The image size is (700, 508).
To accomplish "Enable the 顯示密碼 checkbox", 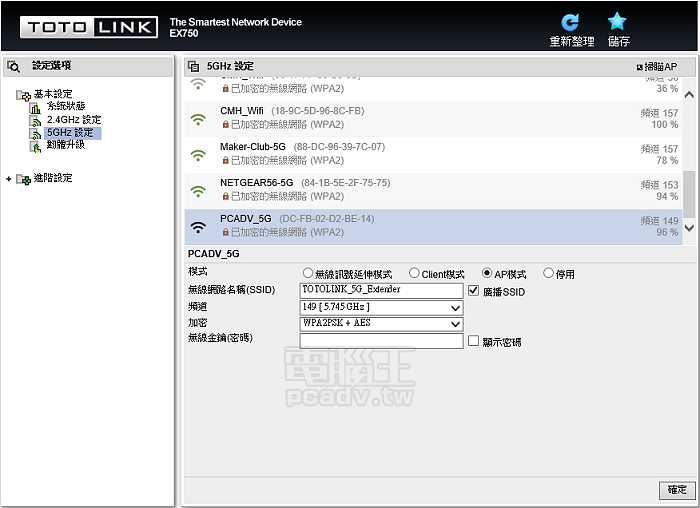I will [x=474, y=341].
